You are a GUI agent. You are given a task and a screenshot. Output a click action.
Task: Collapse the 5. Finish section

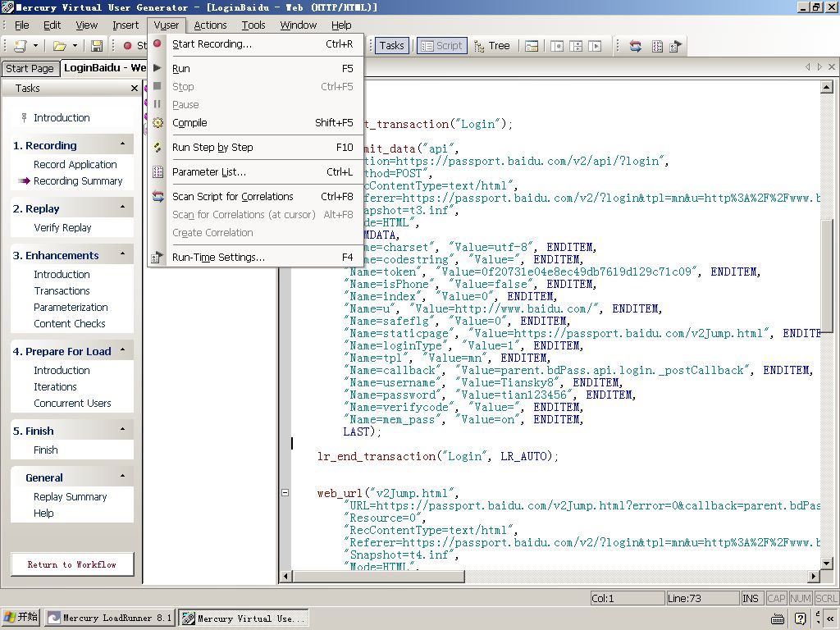tap(123, 430)
